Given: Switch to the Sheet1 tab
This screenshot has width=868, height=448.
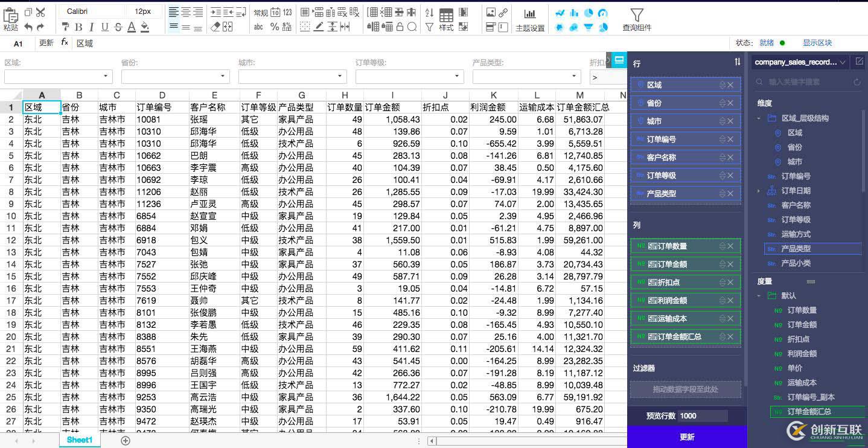Looking at the screenshot, I should pos(80,440).
